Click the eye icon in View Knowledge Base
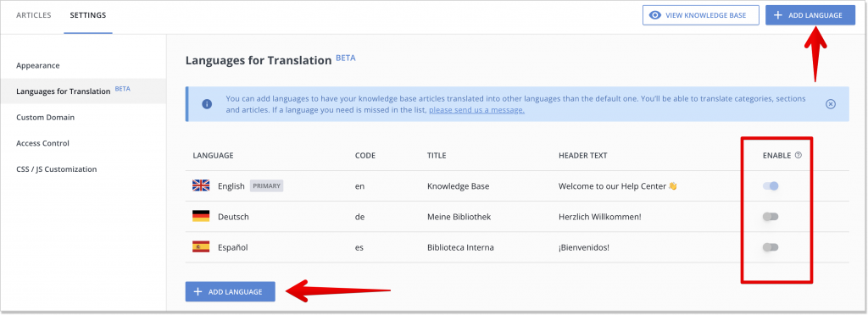Viewport: 868px width, 315px height. (x=655, y=15)
